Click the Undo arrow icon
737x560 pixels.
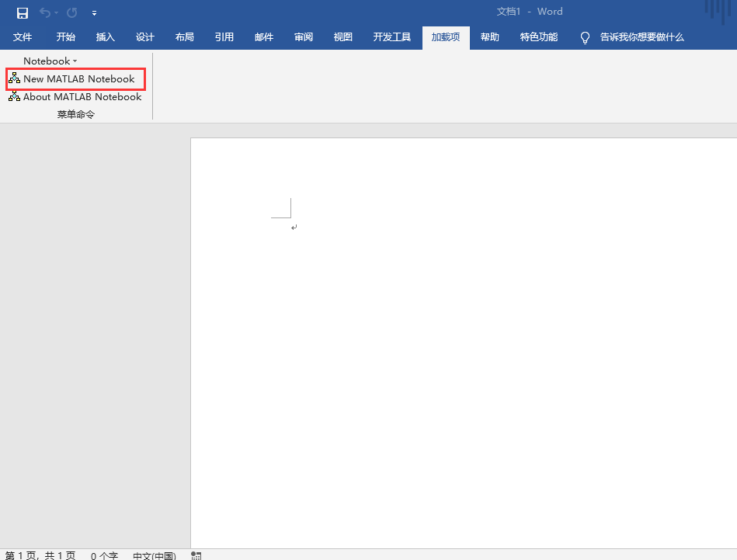click(x=43, y=12)
